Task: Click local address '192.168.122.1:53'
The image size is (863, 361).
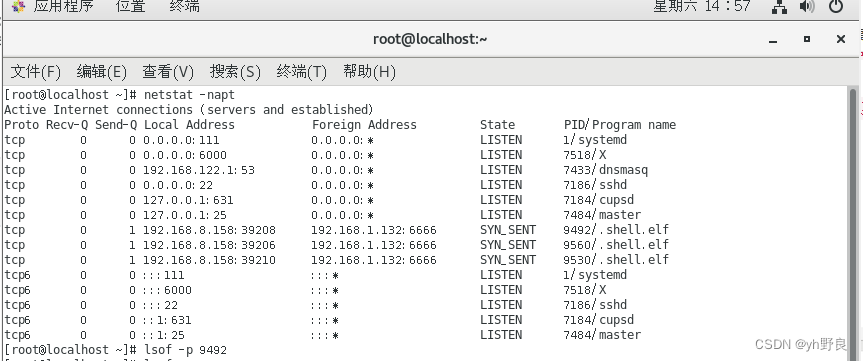Action: [x=199, y=170]
